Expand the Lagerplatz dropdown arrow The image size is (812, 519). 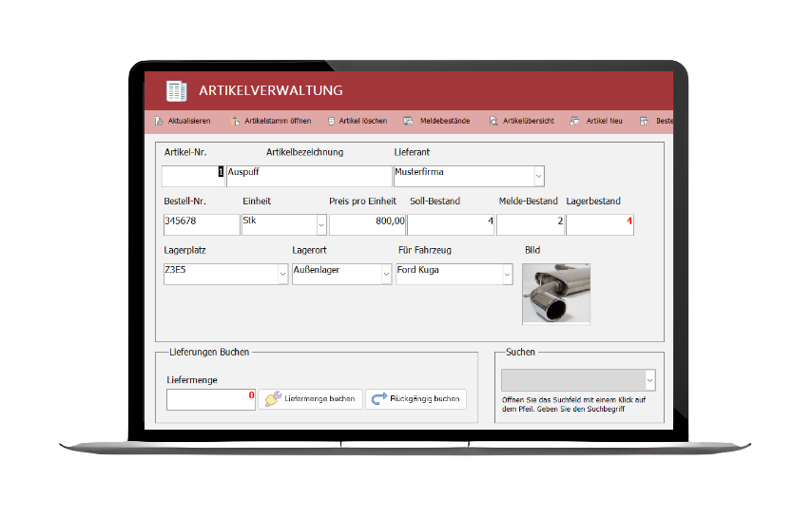pos(281,274)
